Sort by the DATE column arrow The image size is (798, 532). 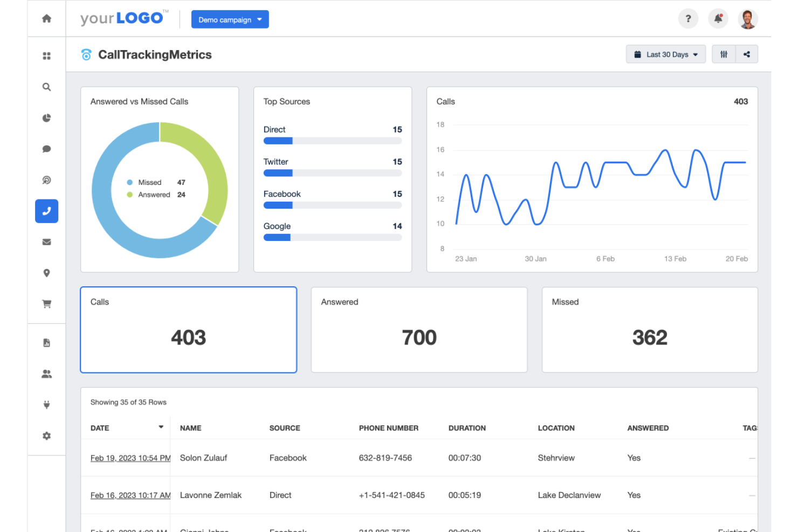[x=161, y=427]
